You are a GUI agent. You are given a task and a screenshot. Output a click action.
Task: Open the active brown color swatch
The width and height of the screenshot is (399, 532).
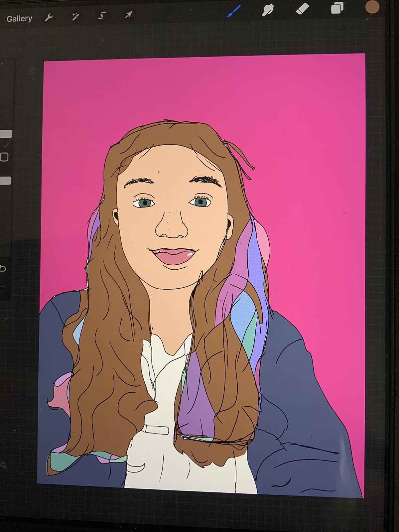pos(372,7)
